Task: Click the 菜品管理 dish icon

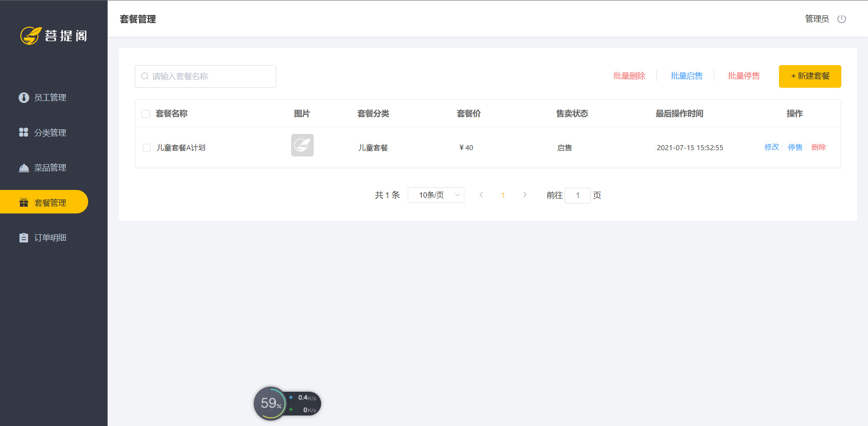Action: click(24, 167)
